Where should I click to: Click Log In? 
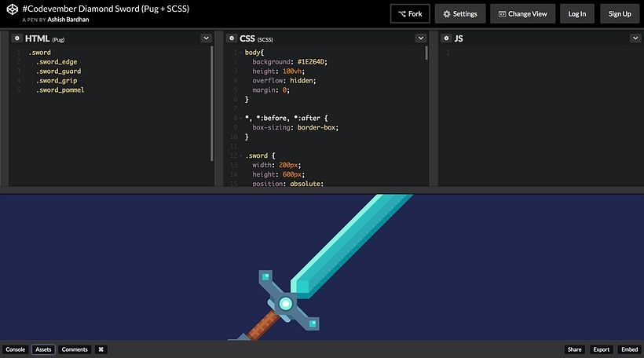(577, 13)
